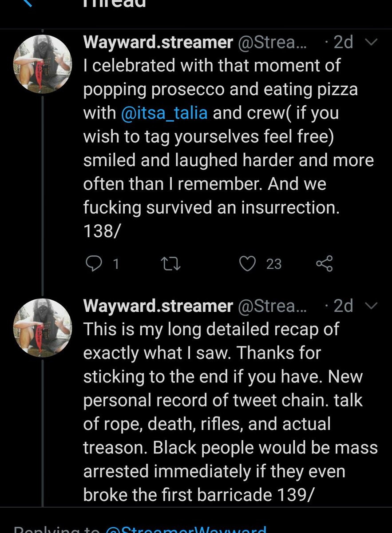Click the 2d timestamp on the prosecco tweet
Image resolution: width=392 pixels, height=533 pixels.
tap(343, 42)
